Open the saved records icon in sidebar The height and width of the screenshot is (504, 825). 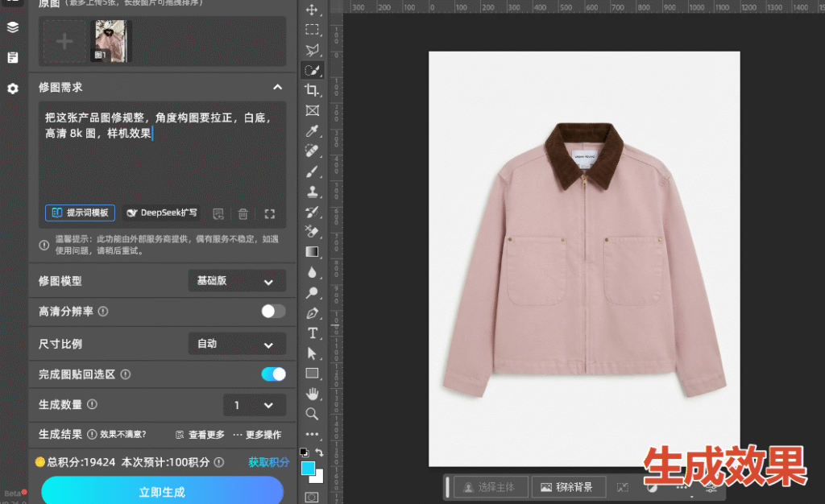tap(13, 57)
